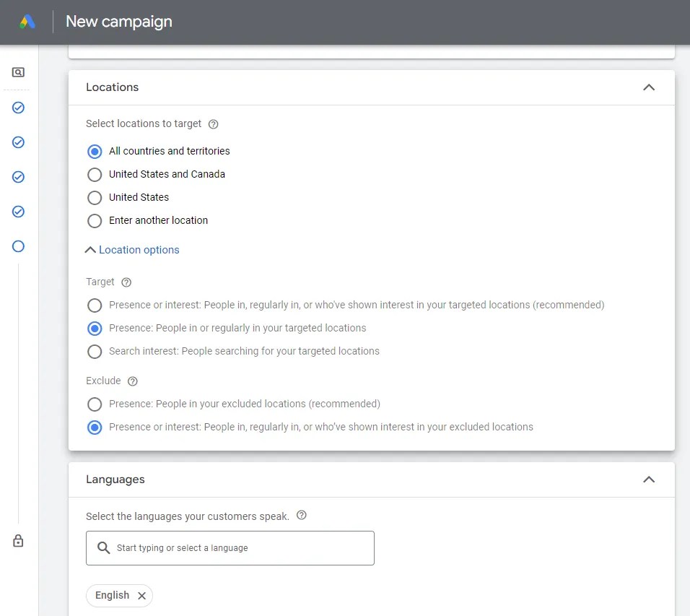The height and width of the screenshot is (616, 690).
Task: Open the search overview icon in sidebar
Action: 18,72
